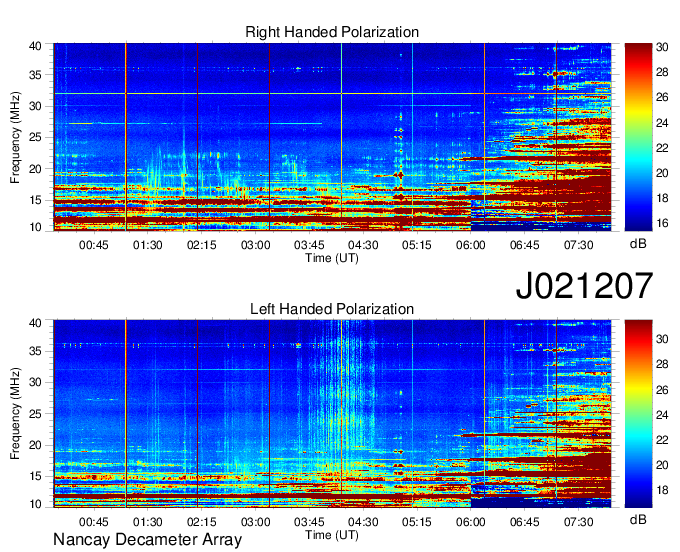
Task: Click the '06:00' time tick of bottom plot
Action: [471, 522]
